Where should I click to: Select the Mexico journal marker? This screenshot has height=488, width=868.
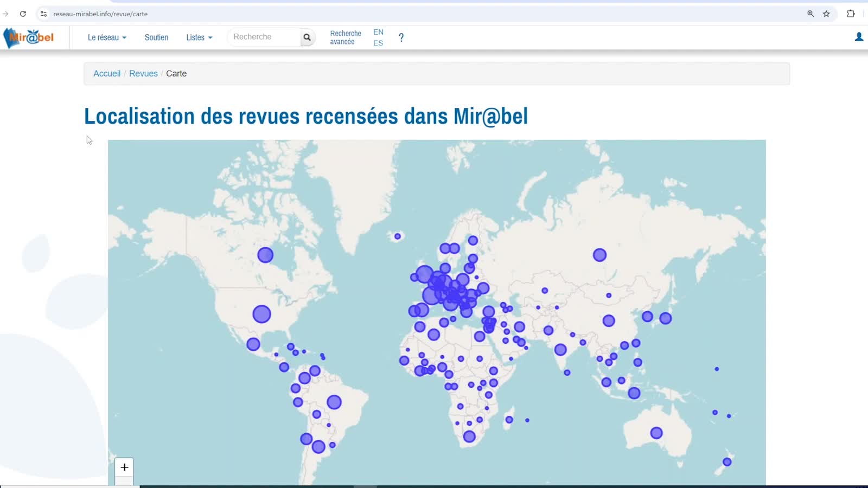tap(253, 344)
